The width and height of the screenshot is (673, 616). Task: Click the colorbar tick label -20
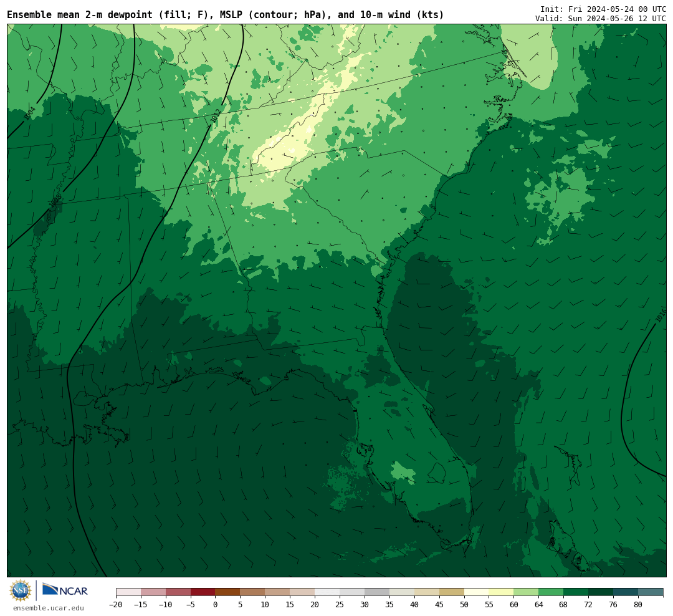tap(116, 604)
